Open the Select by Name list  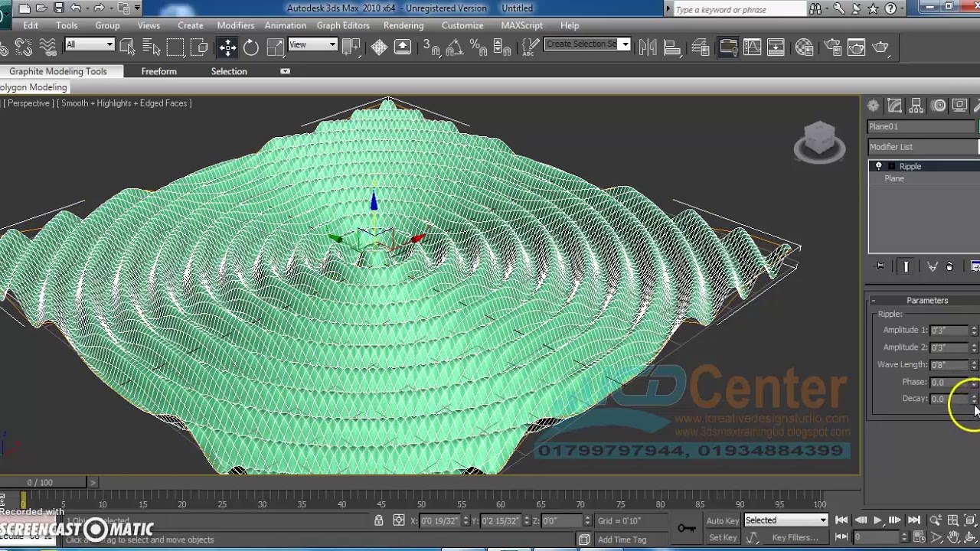(x=151, y=47)
